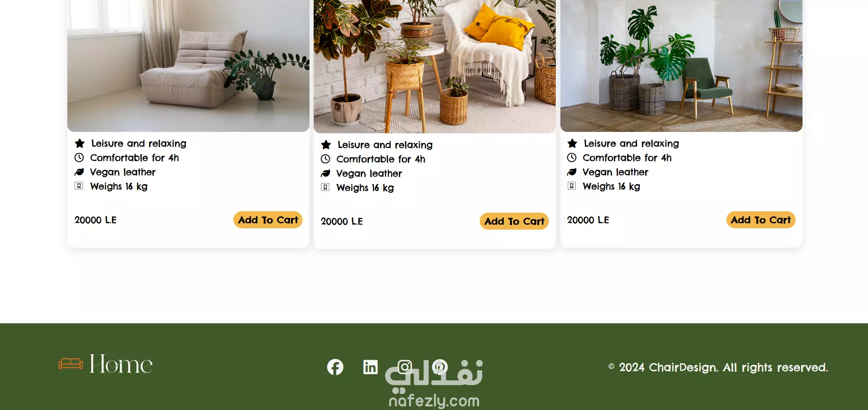868x410 pixels.
Task: Click the star icon on first card
Action: click(x=80, y=143)
